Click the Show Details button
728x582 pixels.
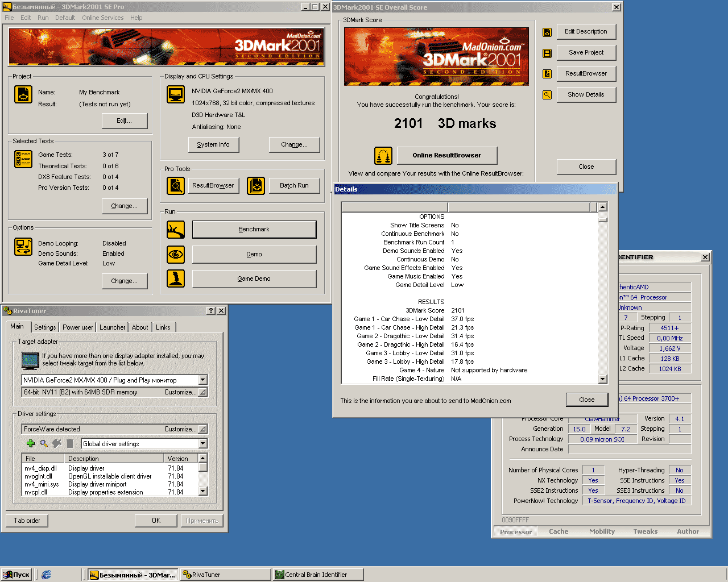586,94
